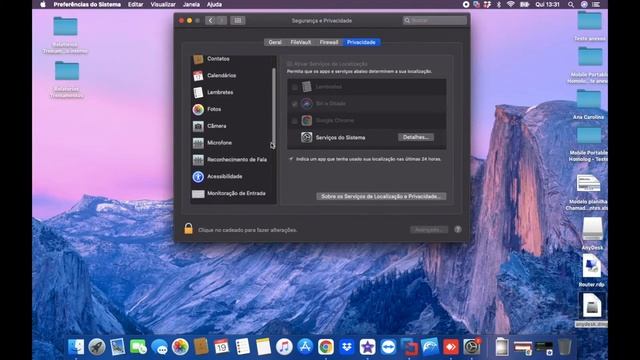The image size is (640, 360).
Task: Switch to the Geral tab
Action: coord(275,42)
